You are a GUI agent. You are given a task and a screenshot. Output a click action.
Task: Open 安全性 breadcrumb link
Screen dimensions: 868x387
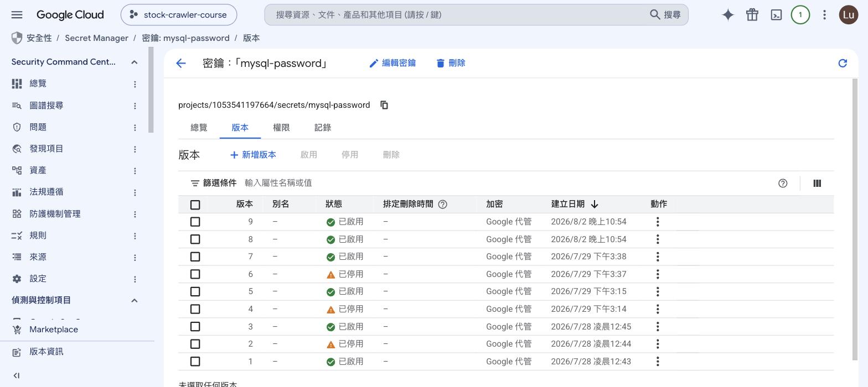39,38
